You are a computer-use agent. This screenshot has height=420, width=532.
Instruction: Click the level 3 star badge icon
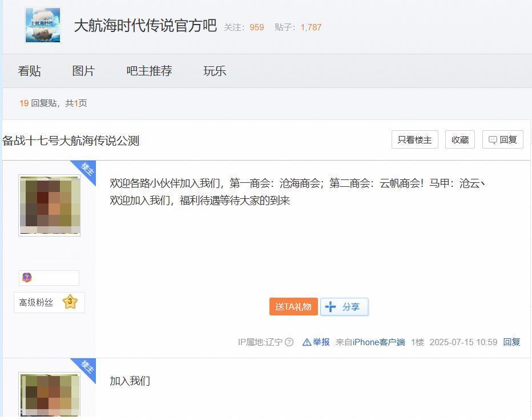click(70, 302)
